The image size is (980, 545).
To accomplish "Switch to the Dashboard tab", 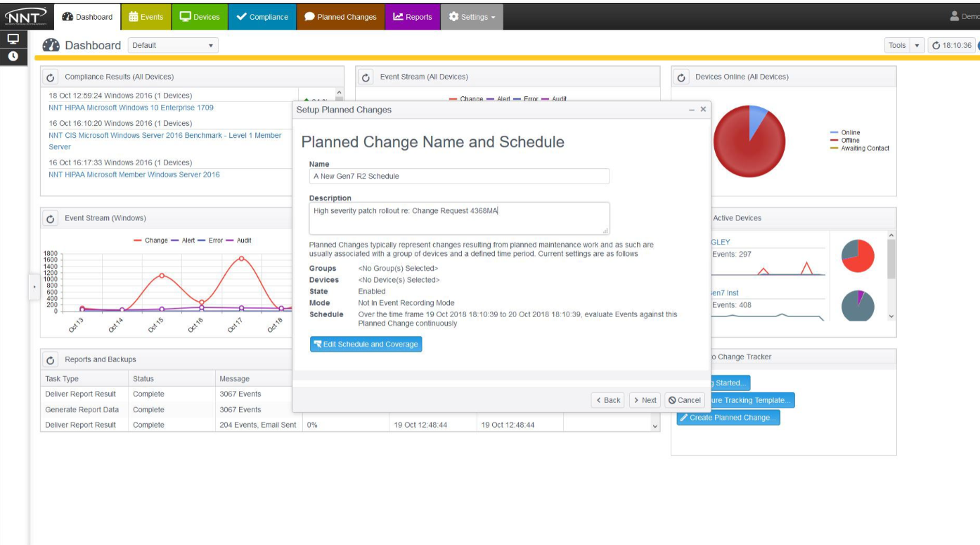I will point(88,17).
